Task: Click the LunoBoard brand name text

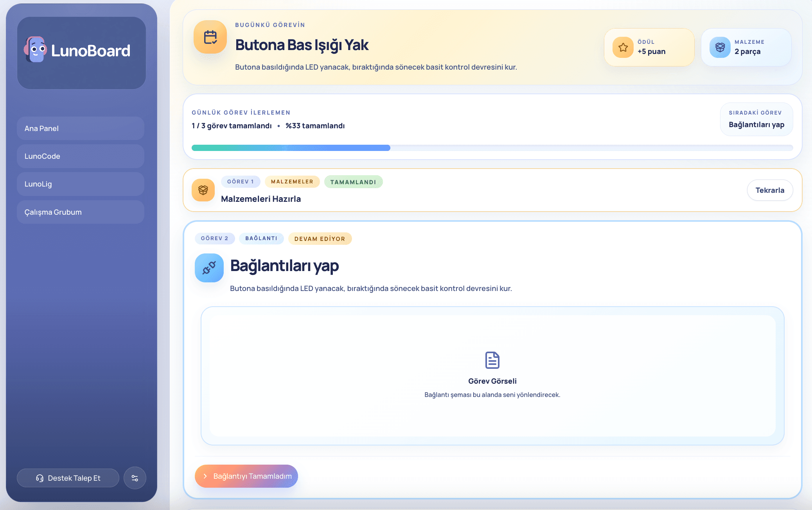Action: pos(91,50)
